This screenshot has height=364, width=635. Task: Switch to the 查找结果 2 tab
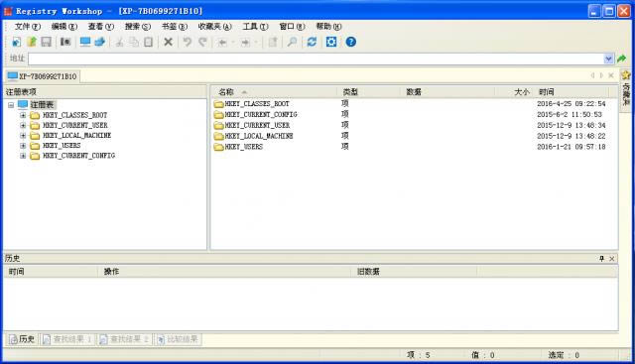(x=125, y=339)
